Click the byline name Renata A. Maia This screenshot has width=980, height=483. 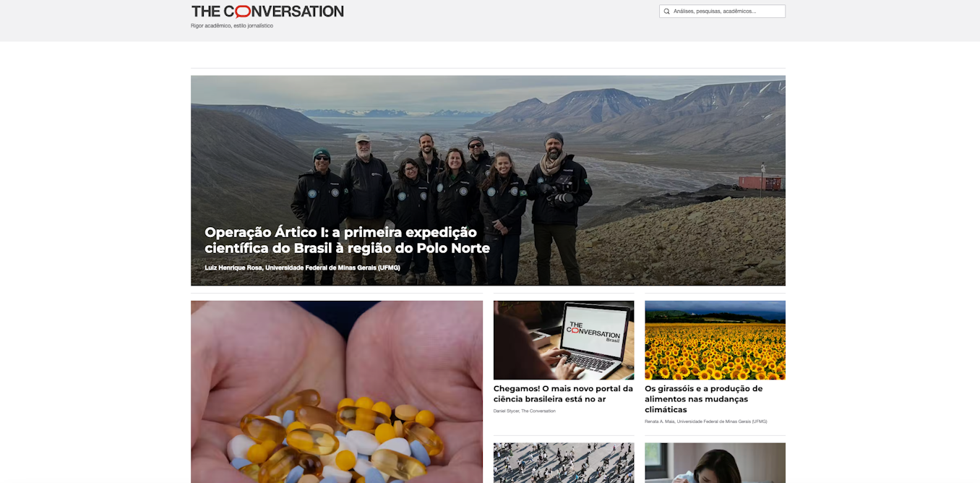[x=659, y=422]
